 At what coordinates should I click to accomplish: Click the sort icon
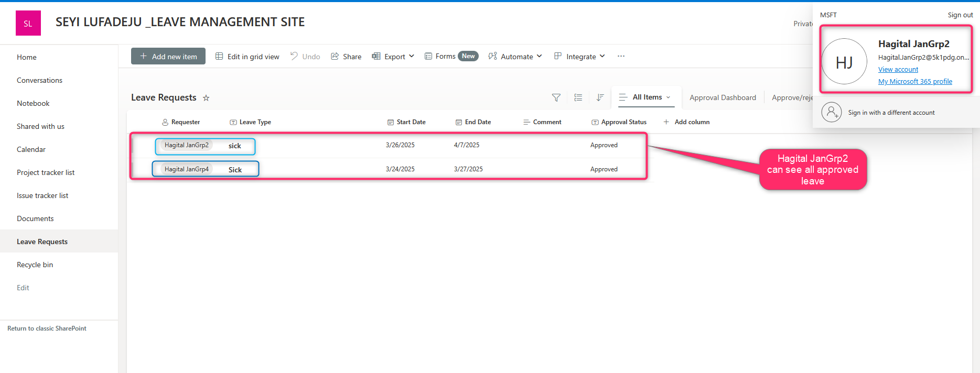pyautogui.click(x=600, y=97)
